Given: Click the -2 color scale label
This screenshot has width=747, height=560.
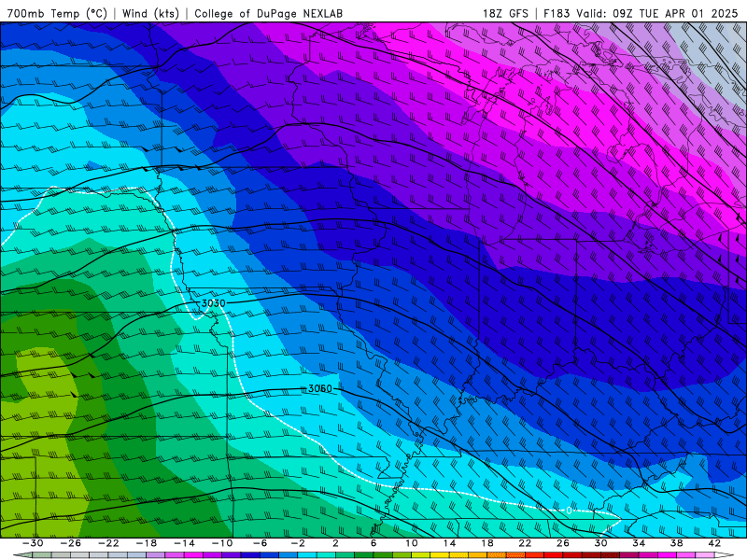Looking at the screenshot, I should pyautogui.click(x=298, y=543).
